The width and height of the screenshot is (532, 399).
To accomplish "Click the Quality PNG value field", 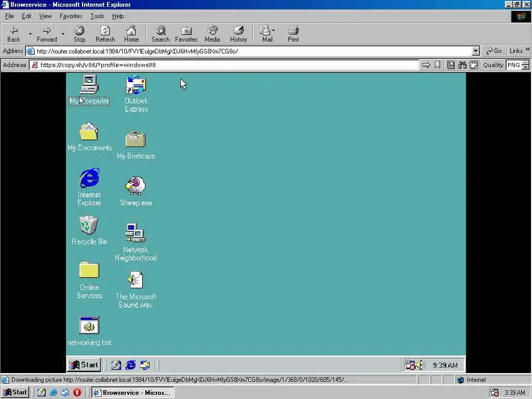I will (x=514, y=65).
